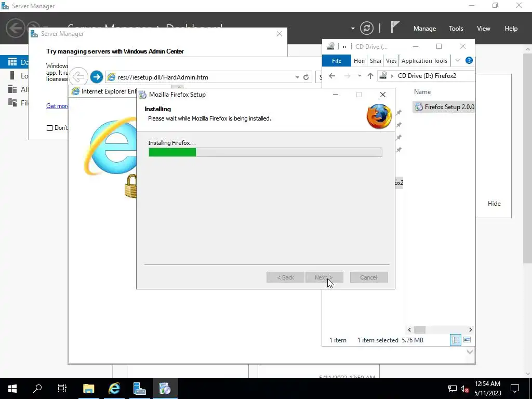Refresh the Internet Explorer page

[x=306, y=77]
